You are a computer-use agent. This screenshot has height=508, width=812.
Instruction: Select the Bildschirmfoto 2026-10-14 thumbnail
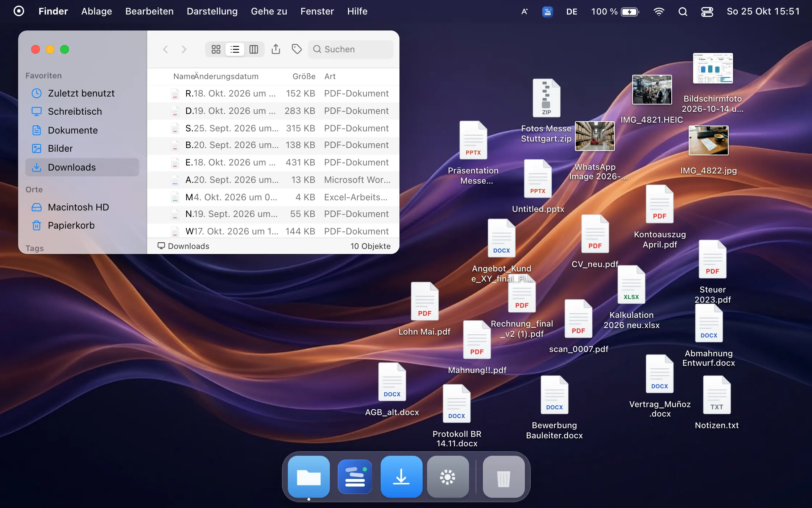pos(713,68)
